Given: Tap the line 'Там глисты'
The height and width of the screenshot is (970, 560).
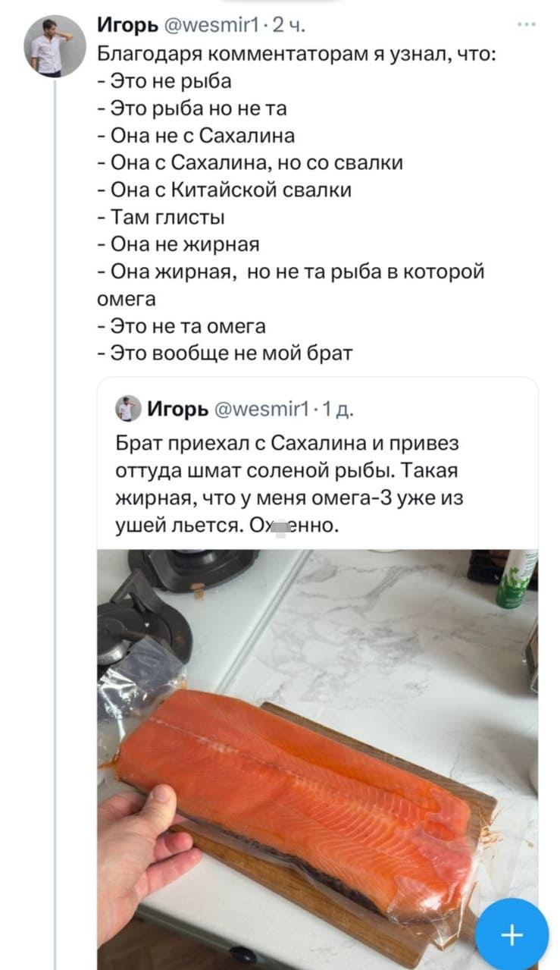Looking at the screenshot, I should tap(162, 217).
